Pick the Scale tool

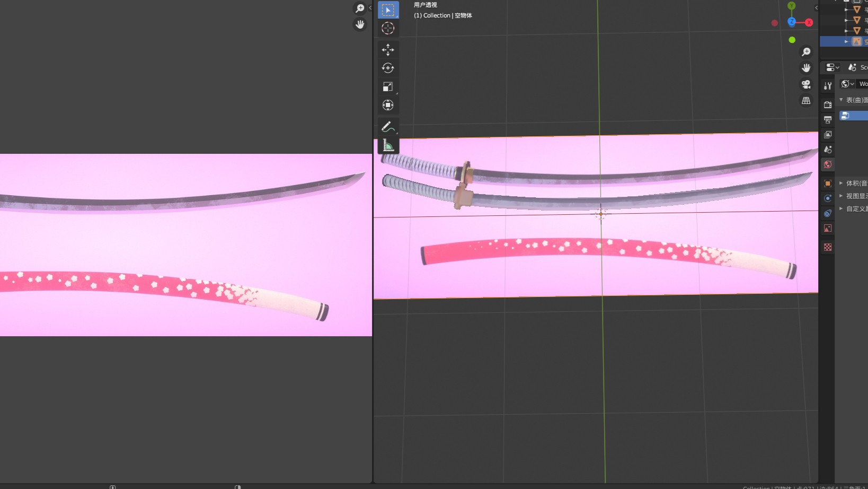point(388,86)
